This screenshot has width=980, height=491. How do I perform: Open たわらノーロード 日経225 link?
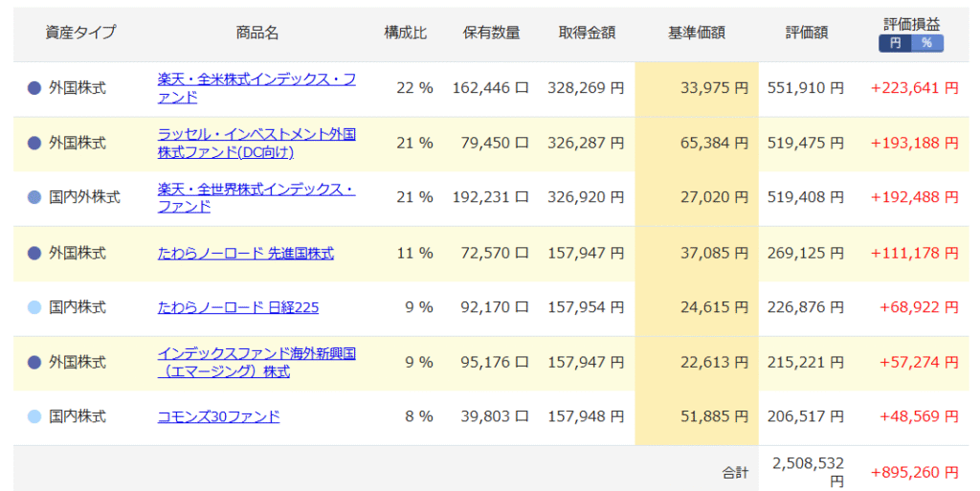coord(238,307)
